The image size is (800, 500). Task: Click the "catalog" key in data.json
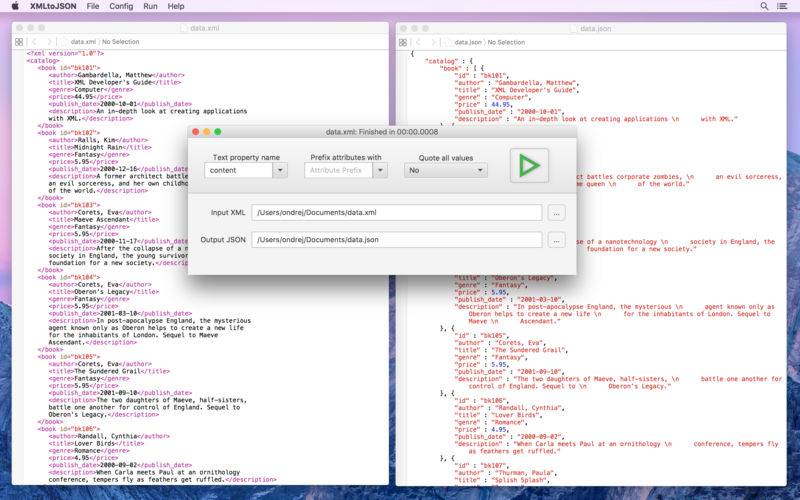point(441,61)
